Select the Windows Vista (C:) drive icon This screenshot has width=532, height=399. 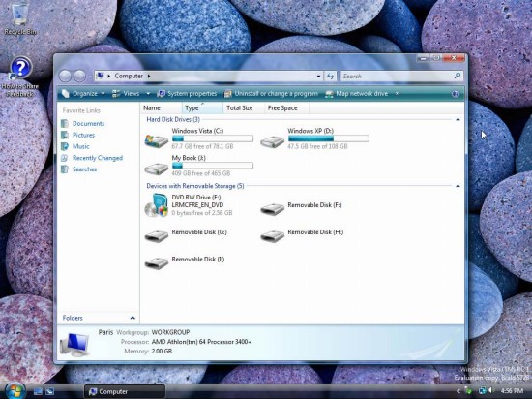(x=157, y=140)
